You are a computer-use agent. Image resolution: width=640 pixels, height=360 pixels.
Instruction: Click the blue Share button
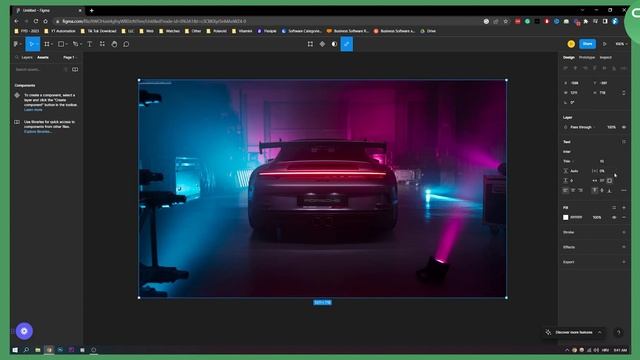[587, 44]
